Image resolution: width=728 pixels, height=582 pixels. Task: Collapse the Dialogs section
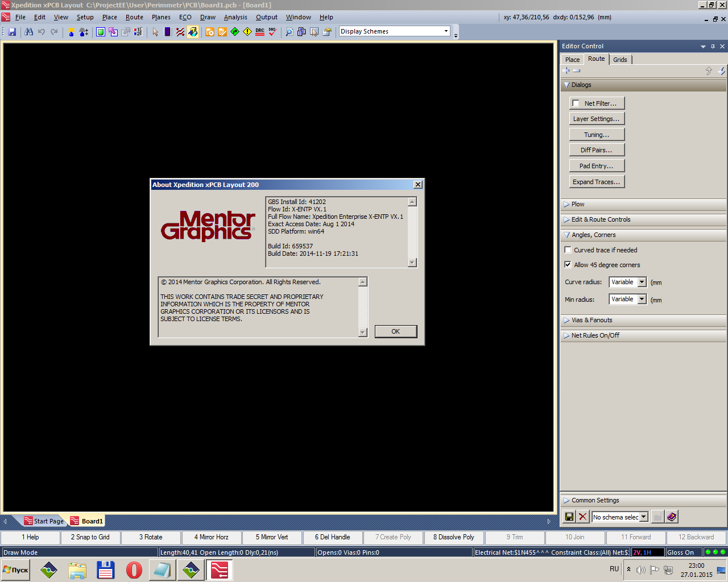(643, 85)
